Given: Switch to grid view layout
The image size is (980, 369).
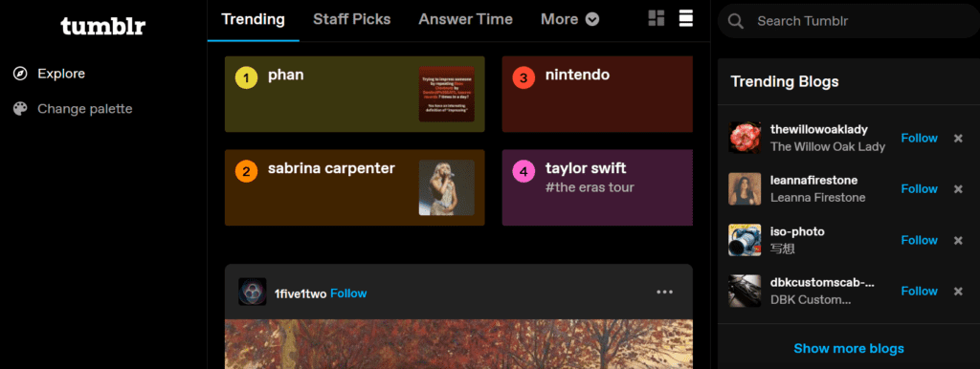Looking at the screenshot, I should pos(657,19).
